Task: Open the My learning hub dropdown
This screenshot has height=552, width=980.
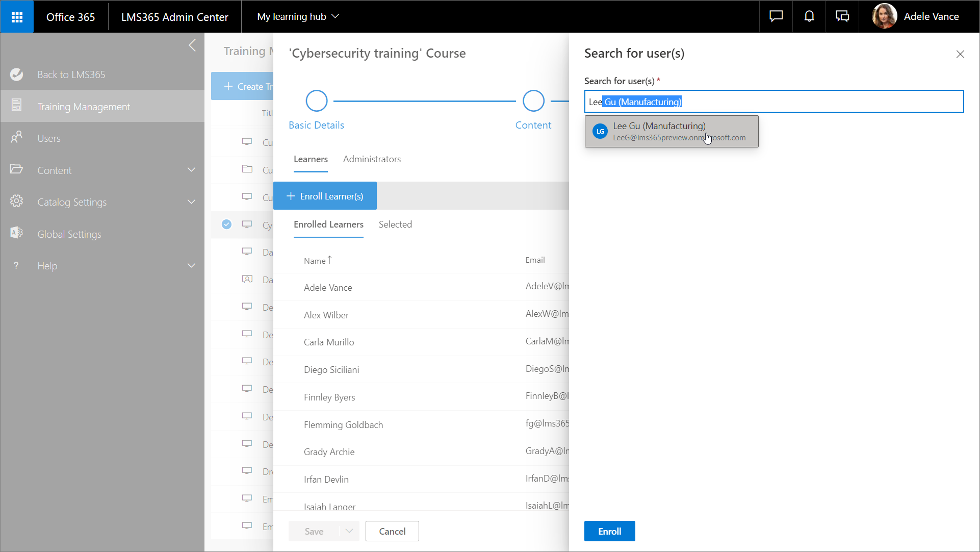Action: (298, 17)
